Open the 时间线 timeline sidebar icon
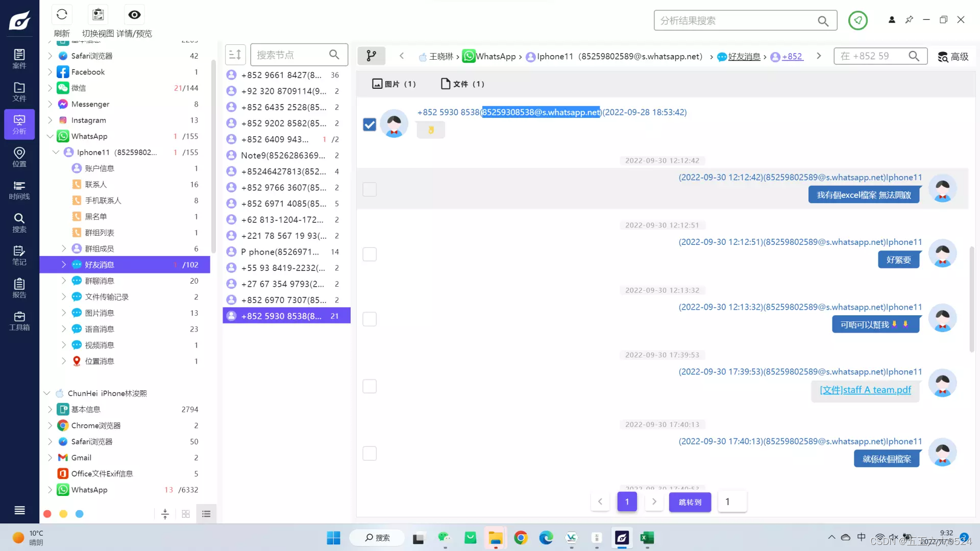 click(19, 190)
